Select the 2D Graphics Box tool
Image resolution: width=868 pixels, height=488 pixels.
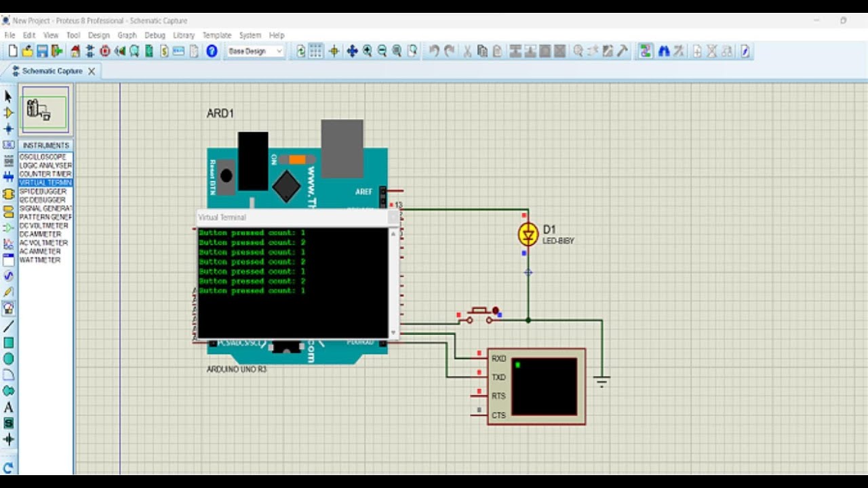click(8, 343)
